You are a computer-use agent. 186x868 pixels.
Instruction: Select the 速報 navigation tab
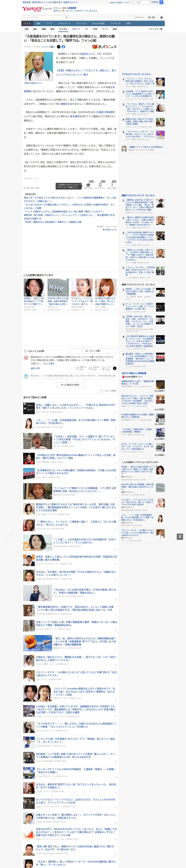pyautogui.click(x=38, y=24)
